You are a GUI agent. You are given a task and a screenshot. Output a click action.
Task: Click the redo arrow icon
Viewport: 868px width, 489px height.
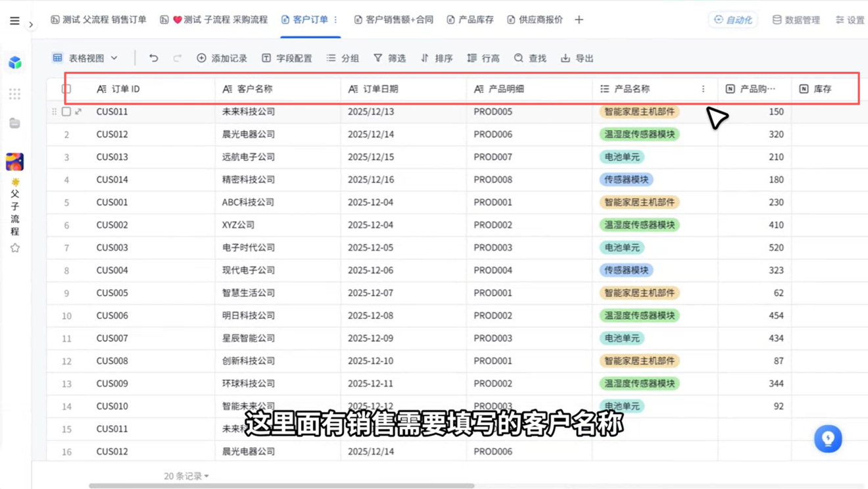coord(177,58)
